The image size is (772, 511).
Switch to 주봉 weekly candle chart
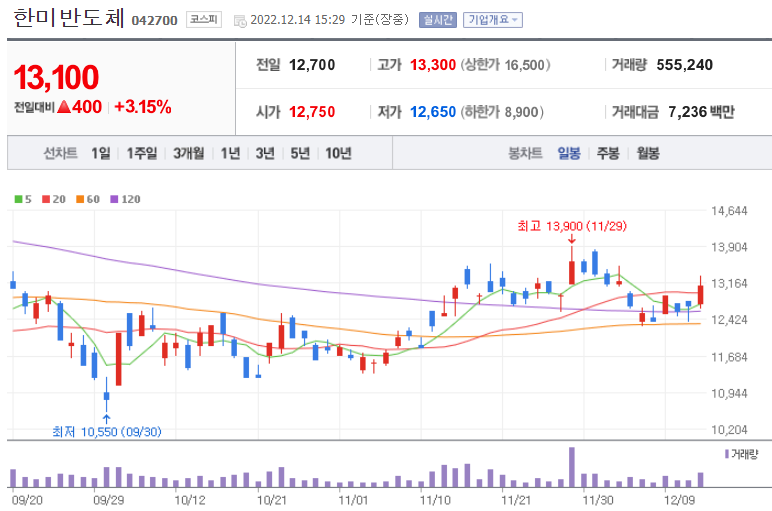point(608,154)
